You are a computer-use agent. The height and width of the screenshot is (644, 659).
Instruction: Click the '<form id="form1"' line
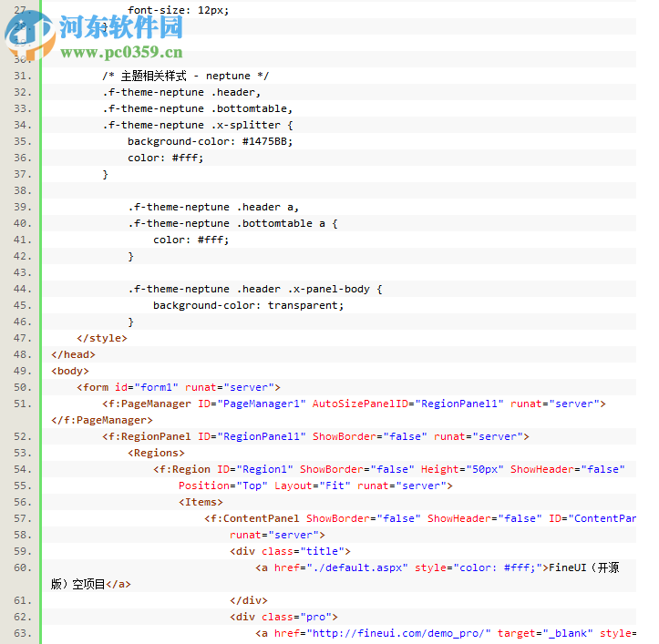click(179, 387)
